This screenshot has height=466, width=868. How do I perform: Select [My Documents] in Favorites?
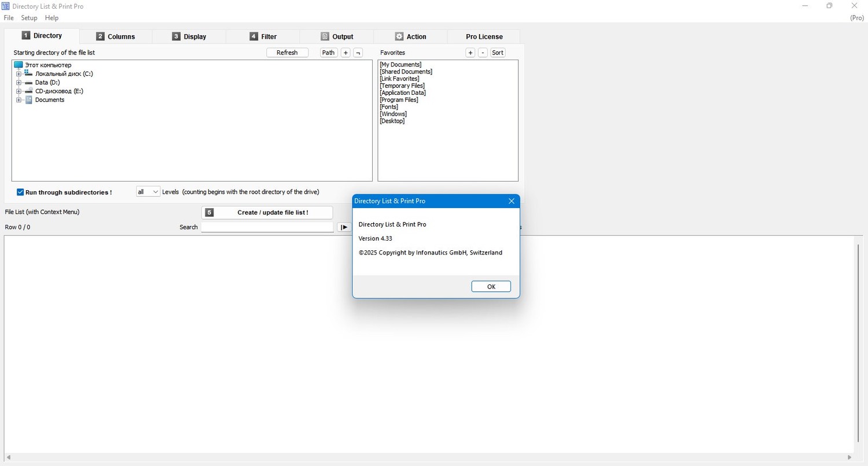[400, 64]
